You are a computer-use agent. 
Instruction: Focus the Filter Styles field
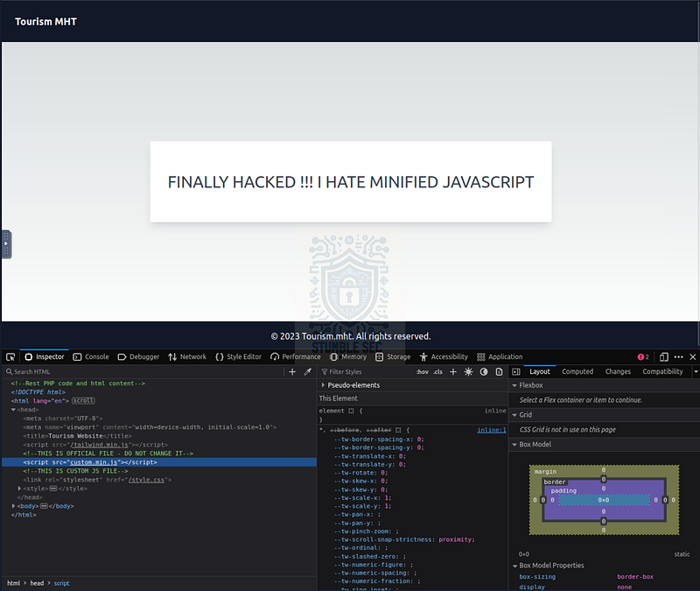point(366,371)
